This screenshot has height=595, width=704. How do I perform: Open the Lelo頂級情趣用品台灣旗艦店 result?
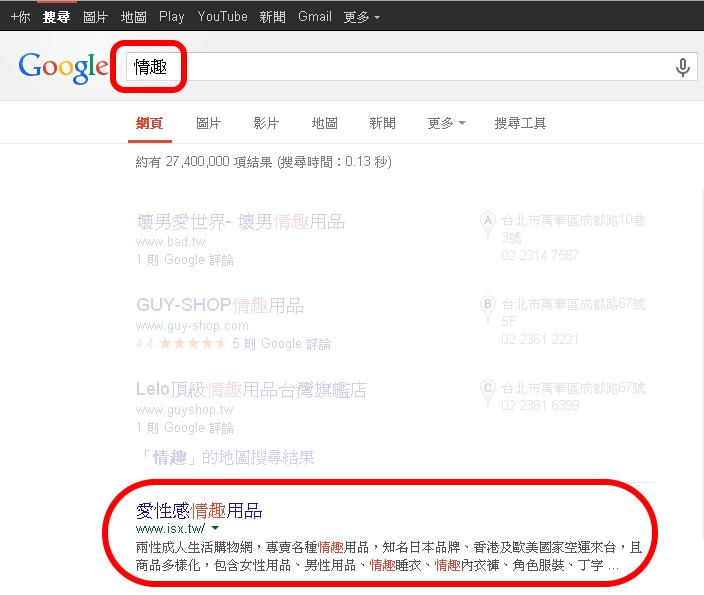pos(251,389)
